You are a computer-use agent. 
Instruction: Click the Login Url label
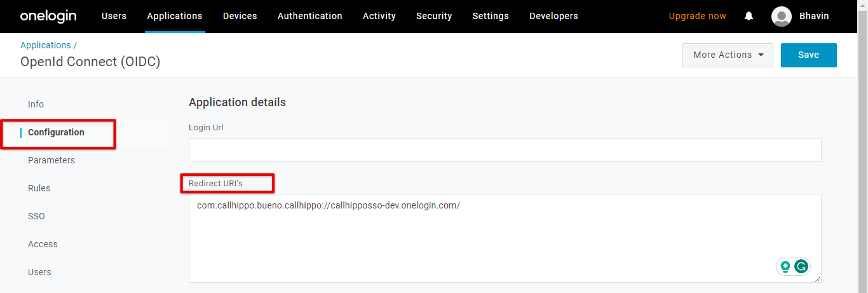pyautogui.click(x=206, y=127)
